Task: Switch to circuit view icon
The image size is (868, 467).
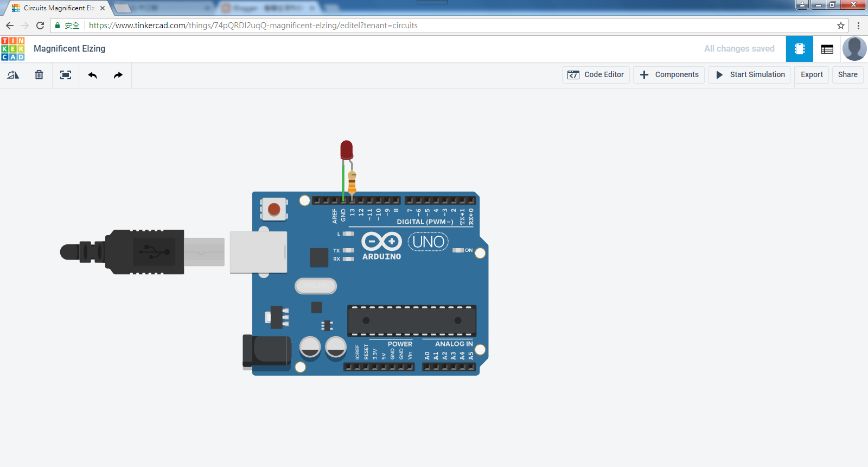Action: coord(800,49)
